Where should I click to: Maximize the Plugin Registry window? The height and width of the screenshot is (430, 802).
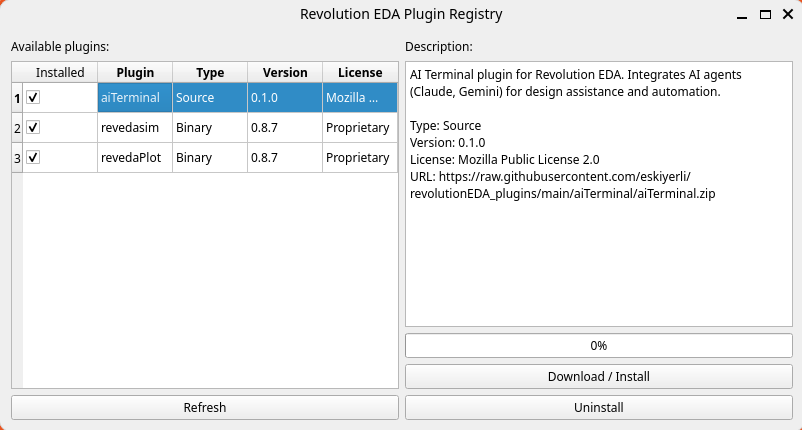pos(765,14)
